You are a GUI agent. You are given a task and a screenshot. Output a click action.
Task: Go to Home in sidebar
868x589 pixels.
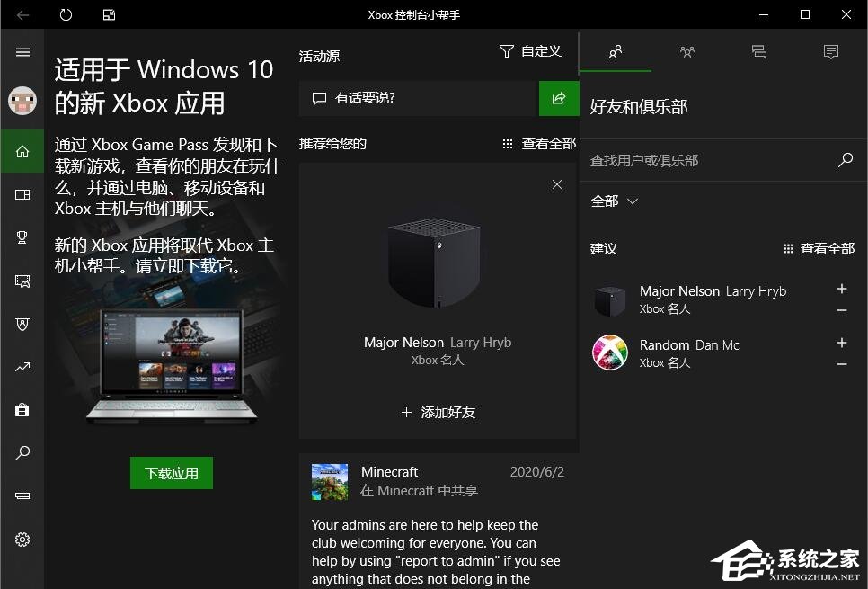click(x=22, y=151)
